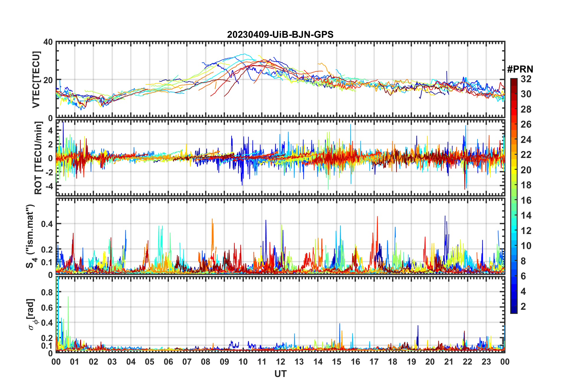
Task: Select UT hour tick "23"
Action: tap(486, 362)
